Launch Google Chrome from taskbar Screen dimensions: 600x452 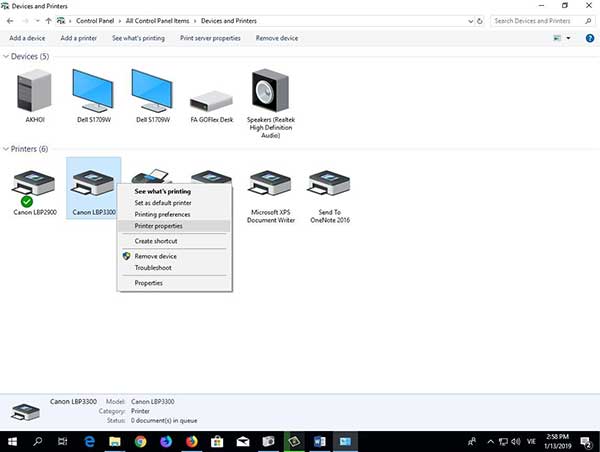point(140,442)
